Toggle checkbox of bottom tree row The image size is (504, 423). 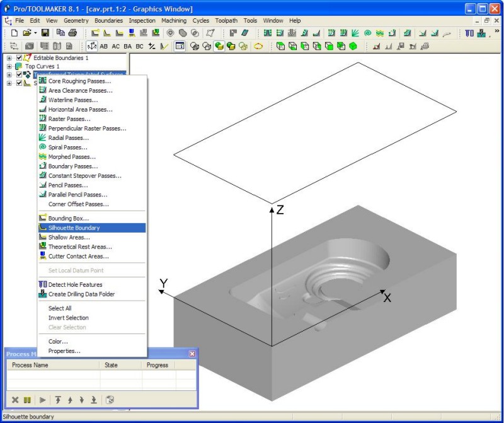[19, 83]
